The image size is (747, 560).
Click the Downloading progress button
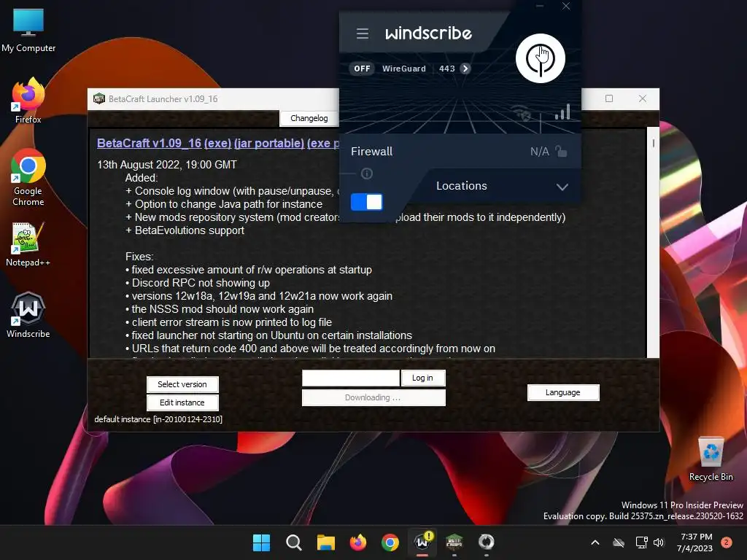click(373, 397)
